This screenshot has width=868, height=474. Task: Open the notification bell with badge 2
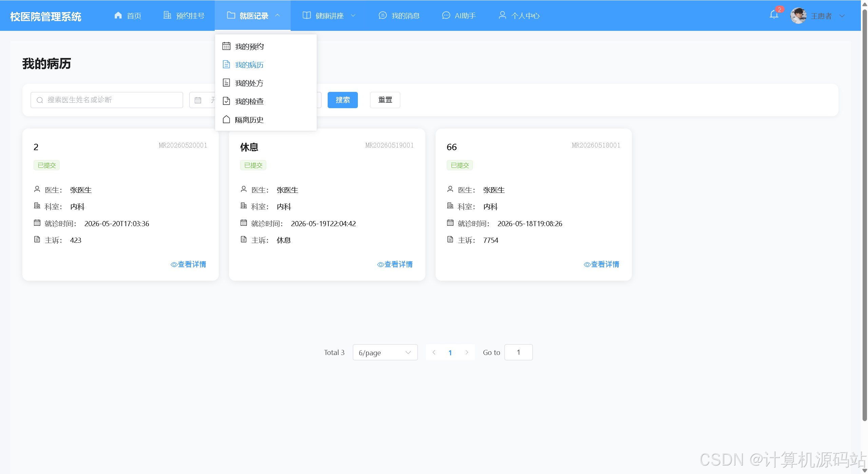click(774, 15)
